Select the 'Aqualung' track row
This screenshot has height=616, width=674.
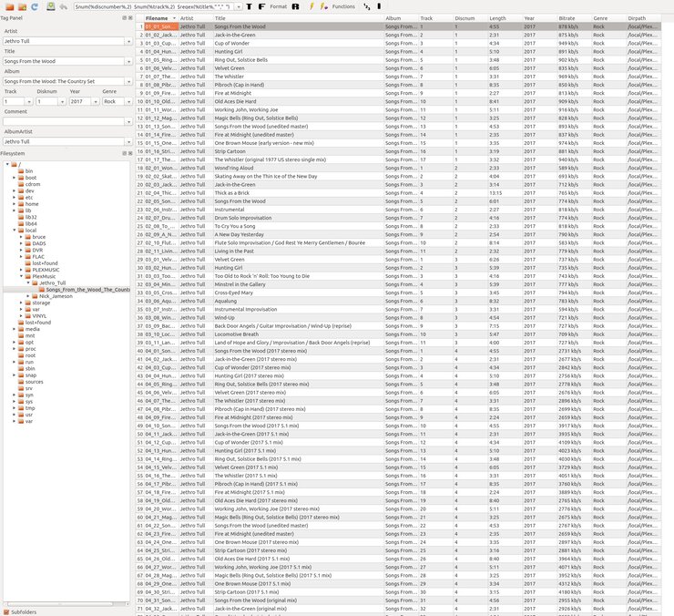[x=398, y=301]
